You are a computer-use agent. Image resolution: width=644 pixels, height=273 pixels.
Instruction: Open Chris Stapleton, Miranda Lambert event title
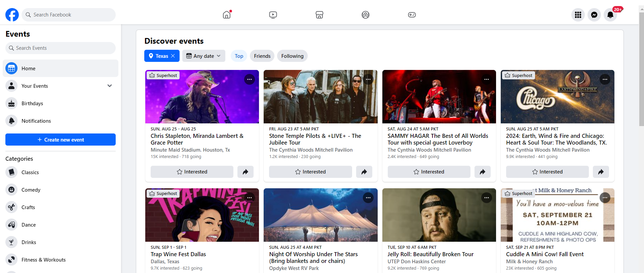pos(197,139)
